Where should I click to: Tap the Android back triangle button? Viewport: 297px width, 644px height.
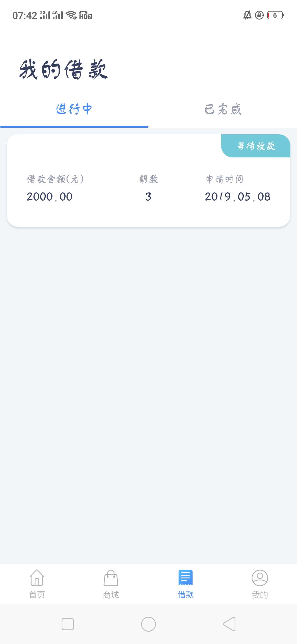(x=229, y=624)
